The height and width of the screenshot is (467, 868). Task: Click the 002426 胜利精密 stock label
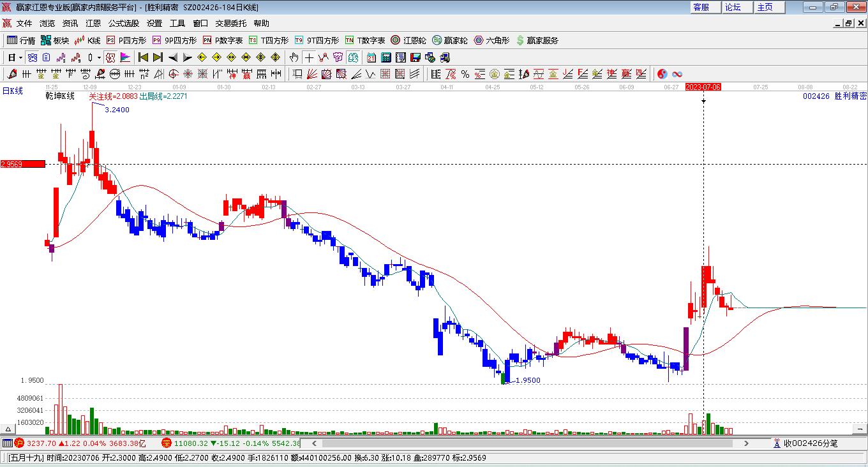pos(835,96)
